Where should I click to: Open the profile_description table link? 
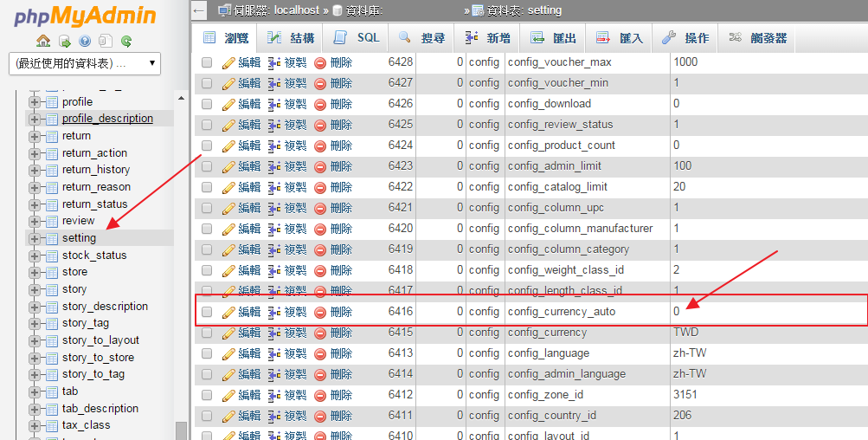tap(107, 119)
